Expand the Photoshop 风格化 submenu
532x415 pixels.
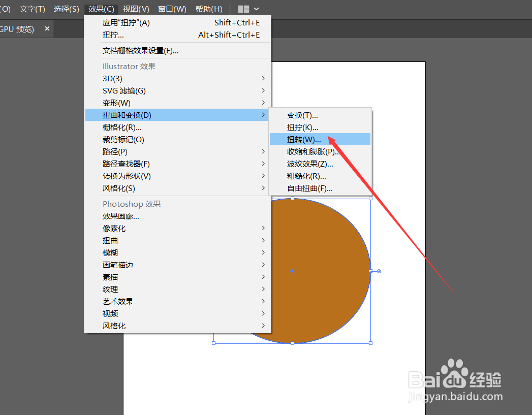177,326
